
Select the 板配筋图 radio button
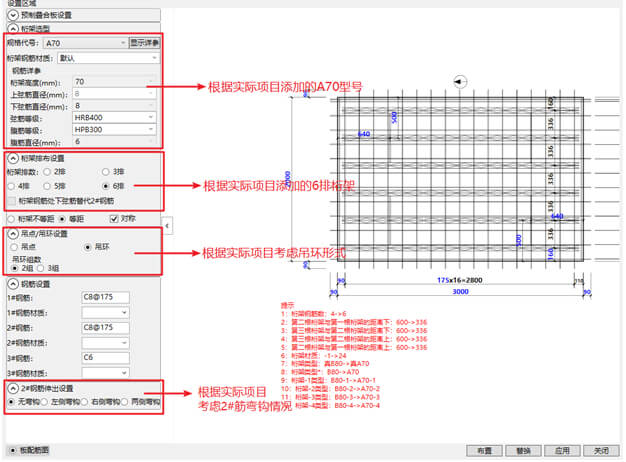pos(13,450)
